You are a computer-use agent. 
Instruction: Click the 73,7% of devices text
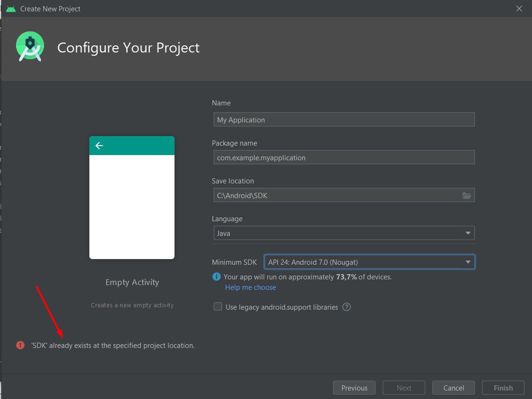point(364,277)
